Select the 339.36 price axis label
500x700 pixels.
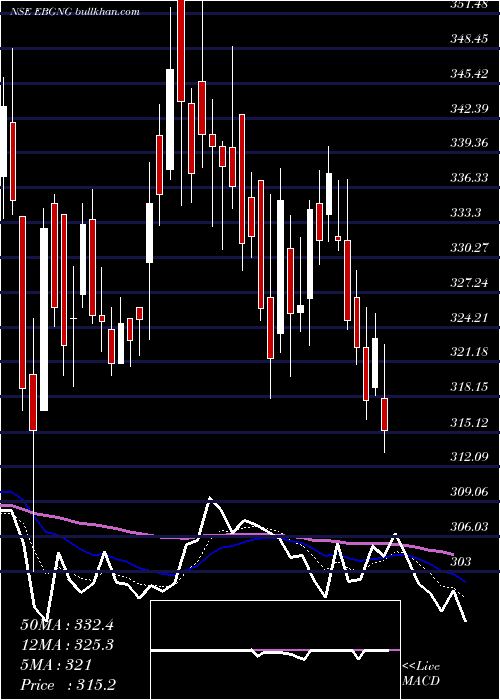pos(469,143)
